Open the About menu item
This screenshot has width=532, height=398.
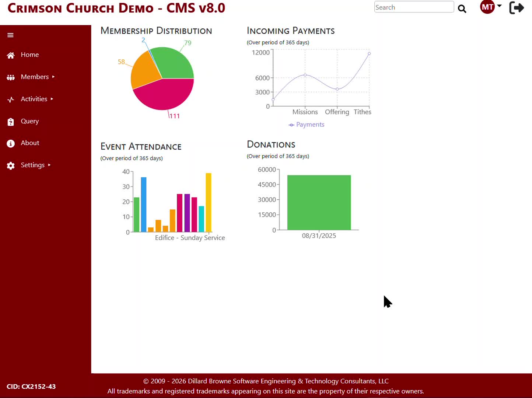coord(30,143)
